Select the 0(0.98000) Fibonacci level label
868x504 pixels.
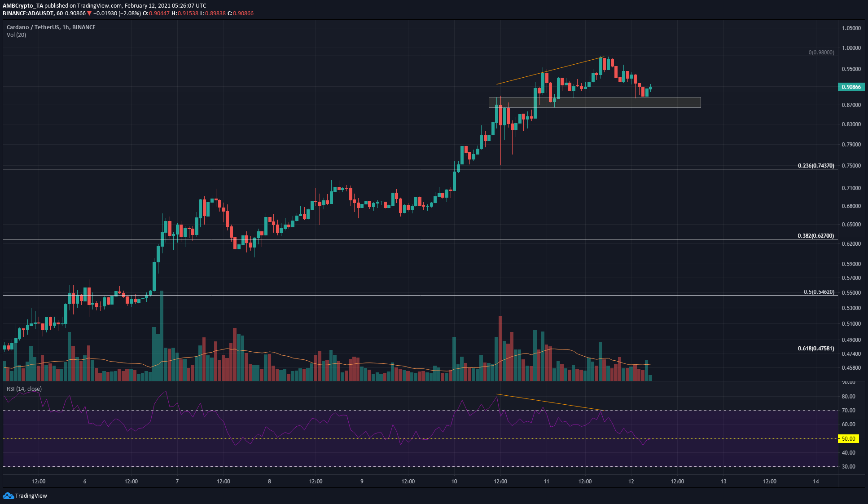point(821,52)
